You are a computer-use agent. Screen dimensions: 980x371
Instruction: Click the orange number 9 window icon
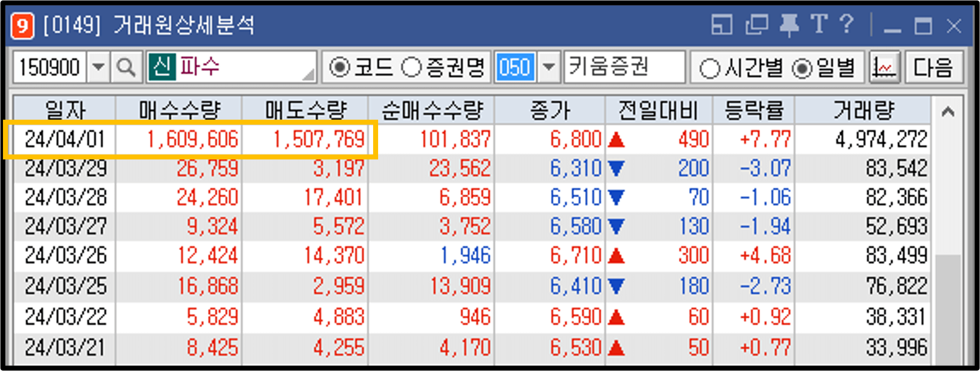click(x=22, y=25)
